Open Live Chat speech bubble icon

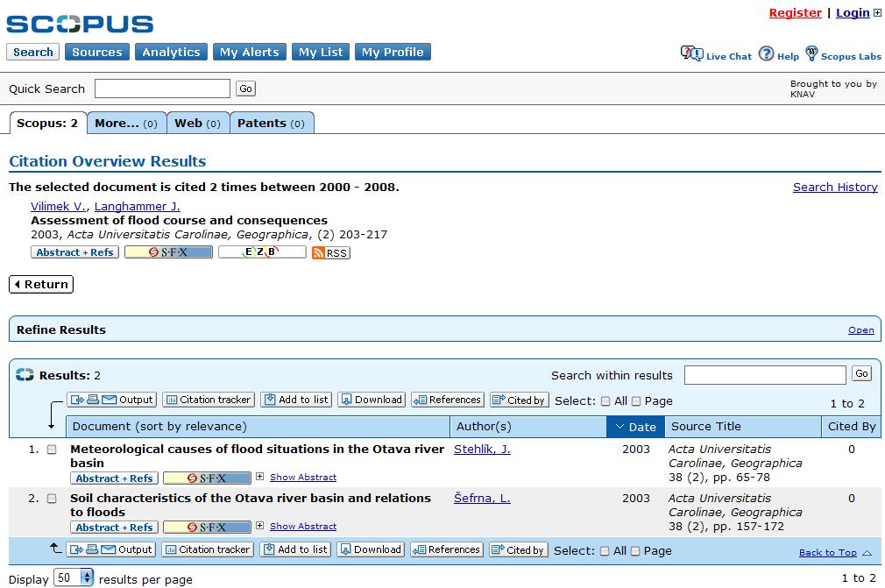coord(691,53)
